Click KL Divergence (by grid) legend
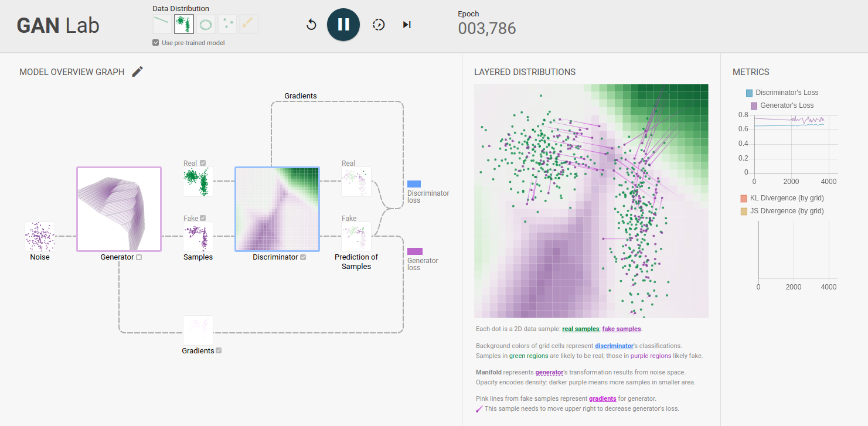The width and height of the screenshot is (868, 426). 782,198
